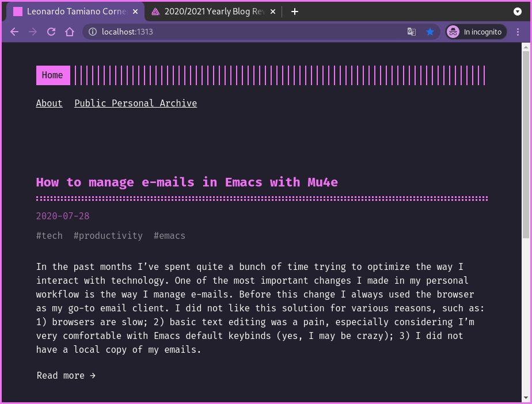Screen dimensions: 532x404
Task: Click the vertical scrollbar thumb
Action: (x=526, y=145)
